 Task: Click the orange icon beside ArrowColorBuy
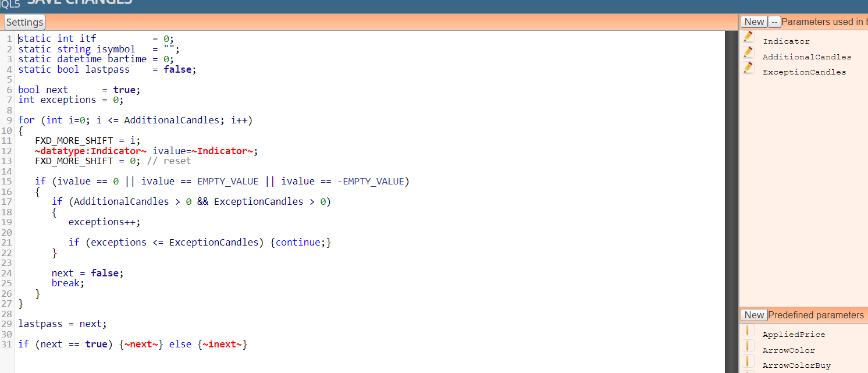pos(749,361)
